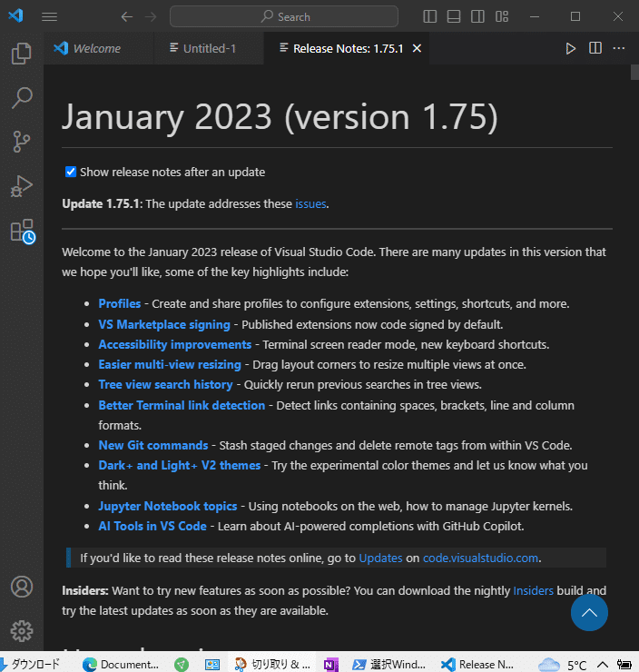Open the hamburger application menu

click(49, 16)
